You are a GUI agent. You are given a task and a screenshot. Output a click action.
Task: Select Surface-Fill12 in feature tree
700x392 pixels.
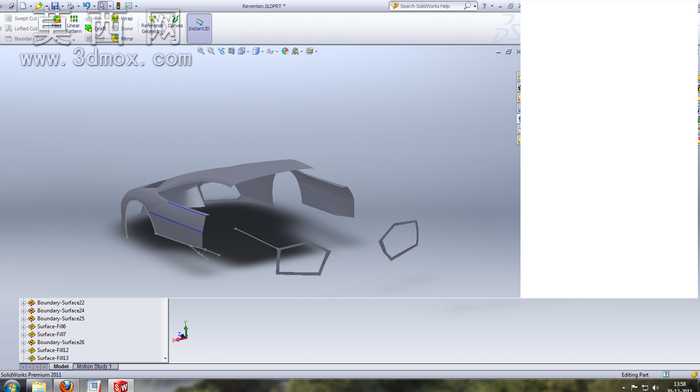pyautogui.click(x=53, y=350)
